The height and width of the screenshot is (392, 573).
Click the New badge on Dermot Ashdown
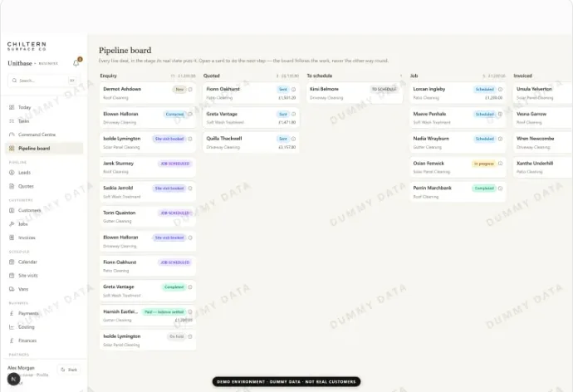click(x=179, y=89)
